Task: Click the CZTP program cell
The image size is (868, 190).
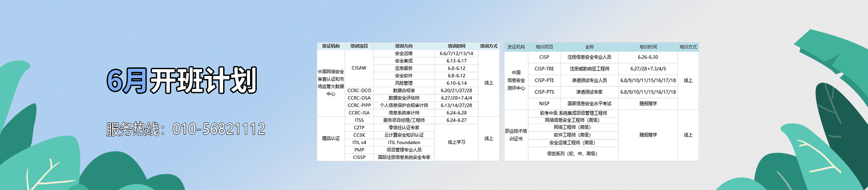Action: point(359,128)
